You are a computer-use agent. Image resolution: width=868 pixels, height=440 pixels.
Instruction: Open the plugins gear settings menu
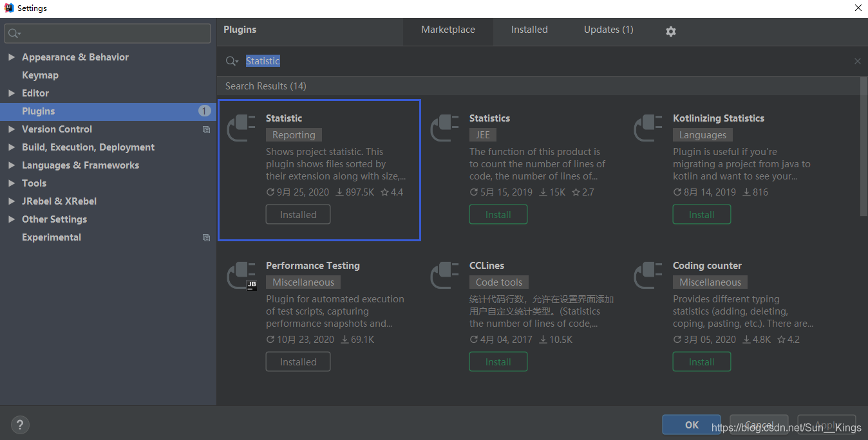click(x=671, y=31)
